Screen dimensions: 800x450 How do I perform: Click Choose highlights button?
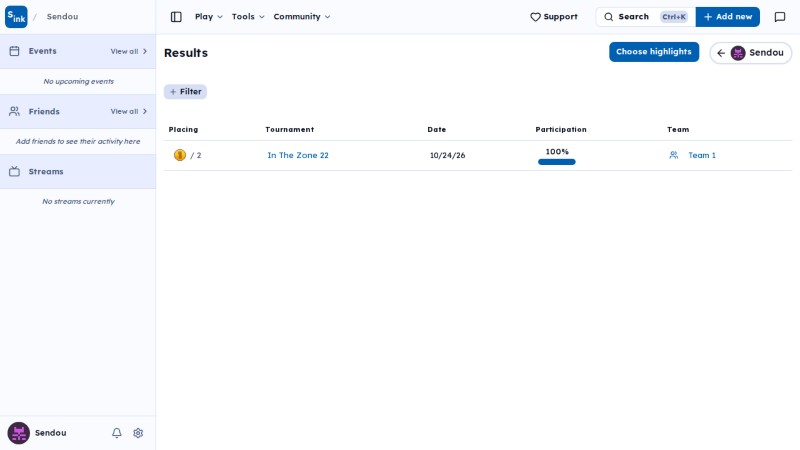point(654,52)
